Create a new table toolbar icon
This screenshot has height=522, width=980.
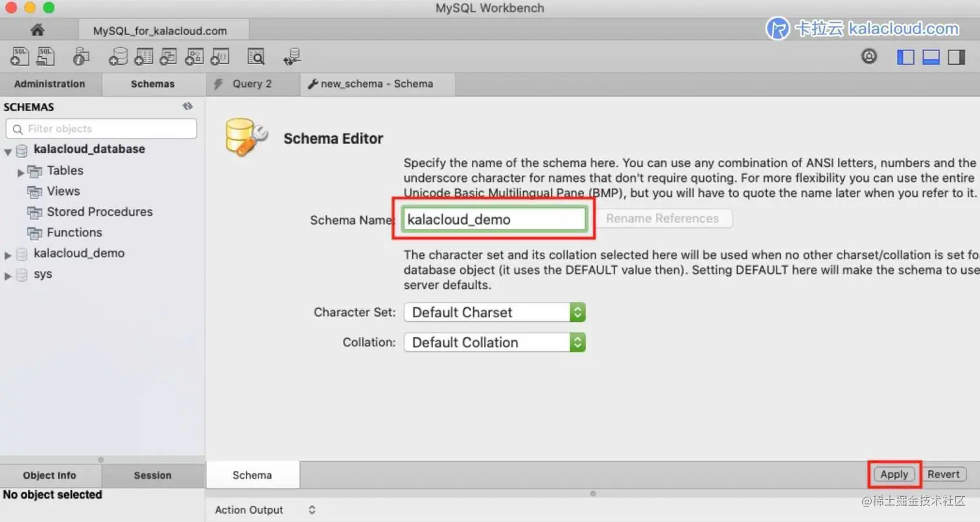click(x=143, y=56)
